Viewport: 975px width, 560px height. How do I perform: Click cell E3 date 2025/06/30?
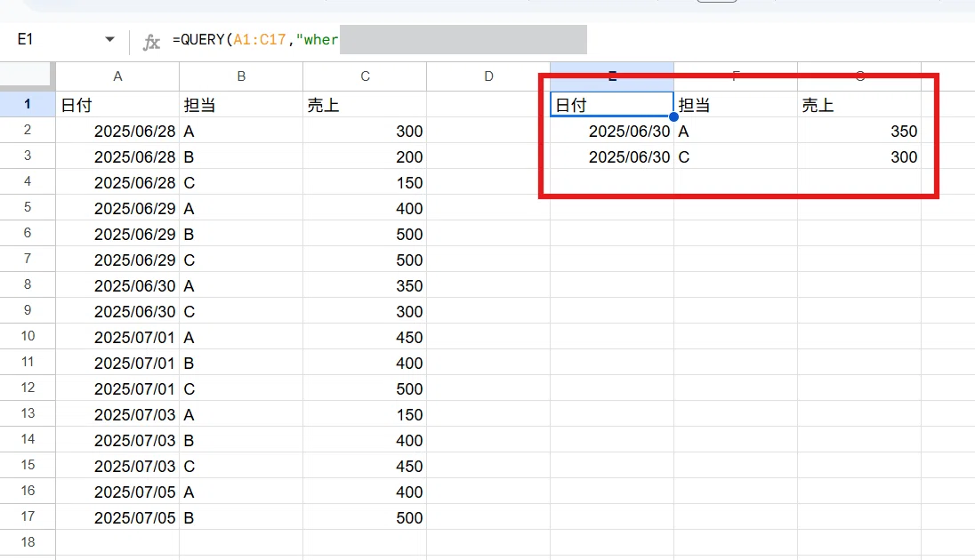(612, 156)
